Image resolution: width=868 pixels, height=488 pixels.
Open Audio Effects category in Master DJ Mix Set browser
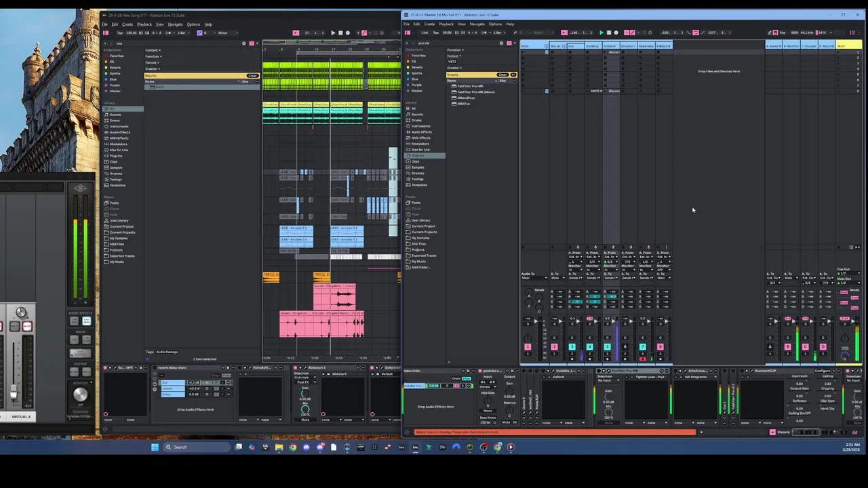point(421,132)
